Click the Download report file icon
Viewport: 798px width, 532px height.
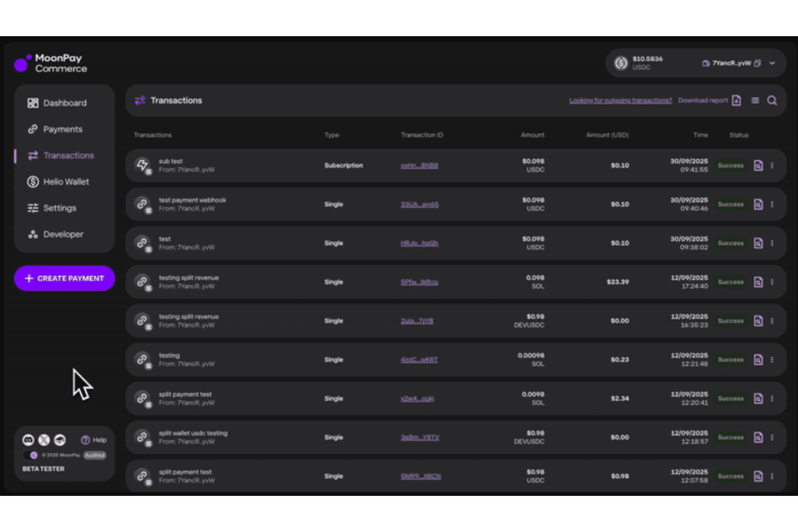[x=737, y=101]
